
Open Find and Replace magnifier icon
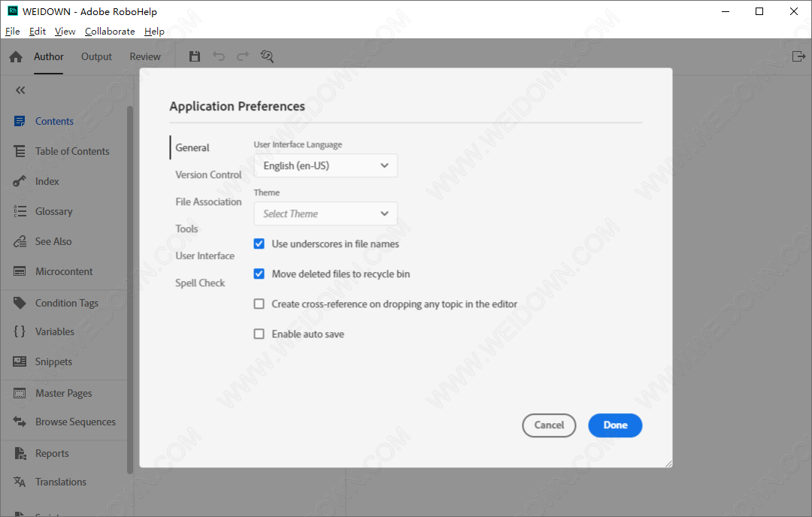(267, 56)
